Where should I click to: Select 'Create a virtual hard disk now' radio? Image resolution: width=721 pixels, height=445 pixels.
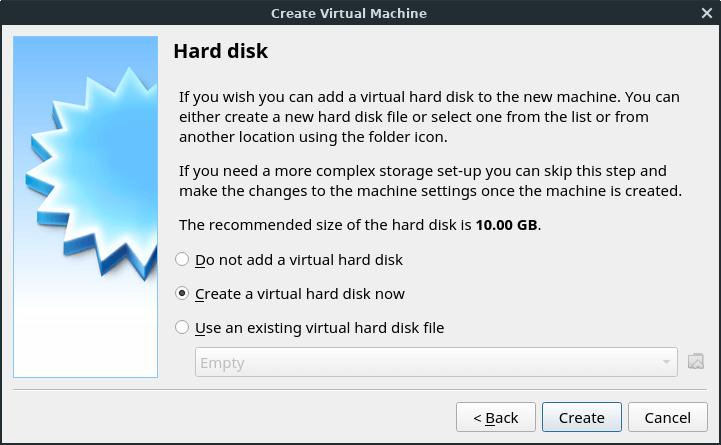click(182, 294)
